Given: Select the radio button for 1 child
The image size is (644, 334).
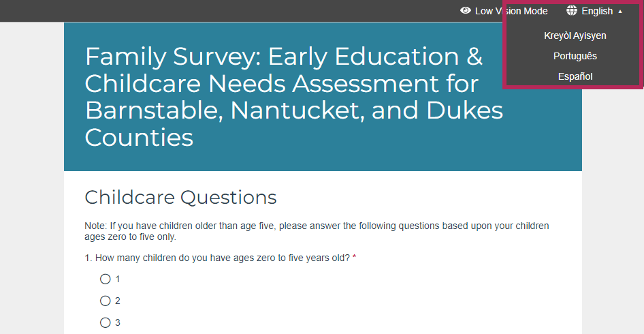Looking at the screenshot, I should [x=105, y=279].
